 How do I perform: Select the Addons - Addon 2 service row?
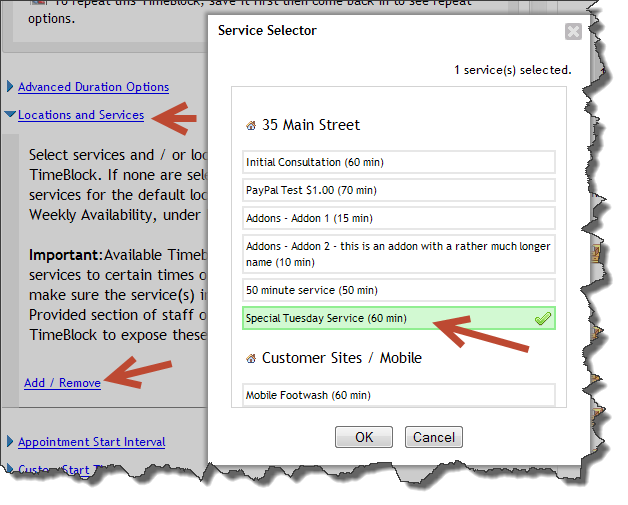tap(398, 254)
